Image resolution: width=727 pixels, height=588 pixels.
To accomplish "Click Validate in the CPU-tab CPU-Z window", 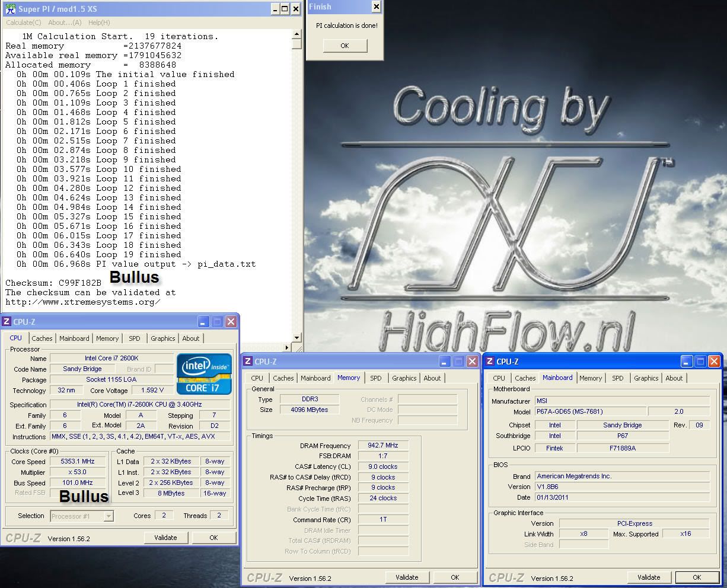I will [x=165, y=538].
